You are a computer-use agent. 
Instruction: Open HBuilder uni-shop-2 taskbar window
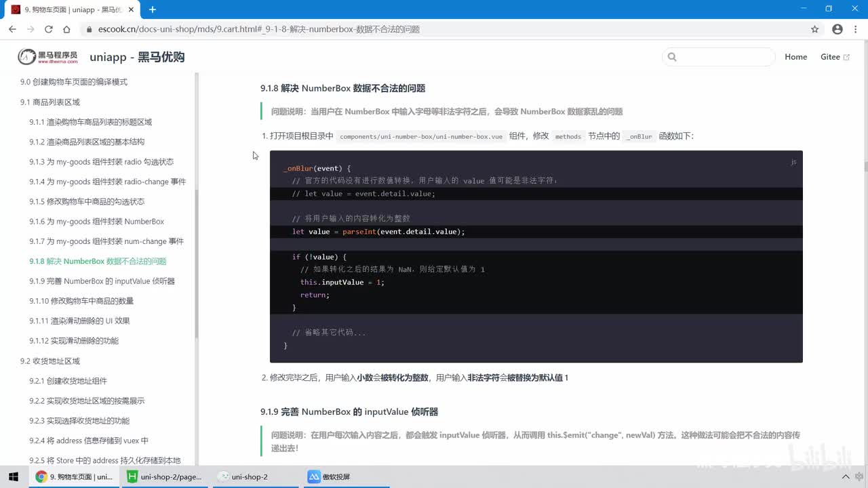click(x=165, y=476)
